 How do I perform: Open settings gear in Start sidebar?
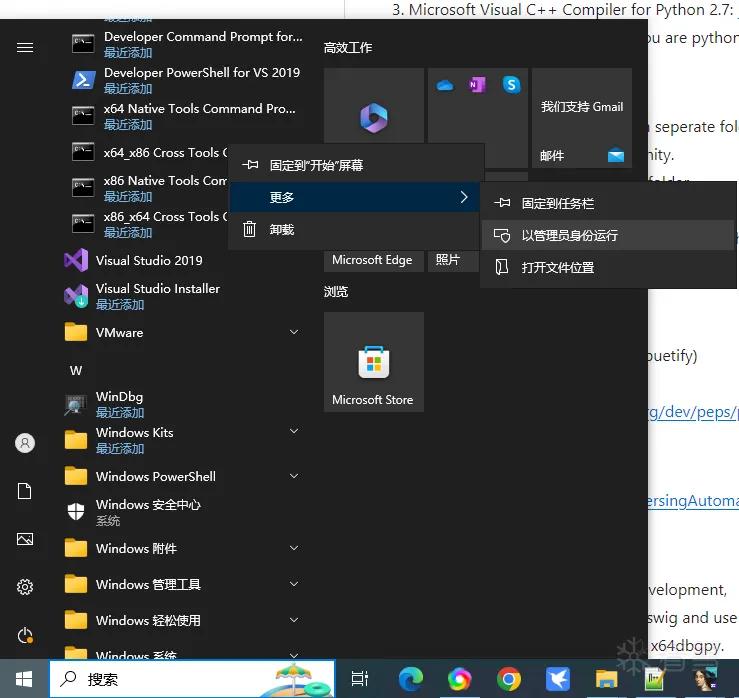[25, 587]
